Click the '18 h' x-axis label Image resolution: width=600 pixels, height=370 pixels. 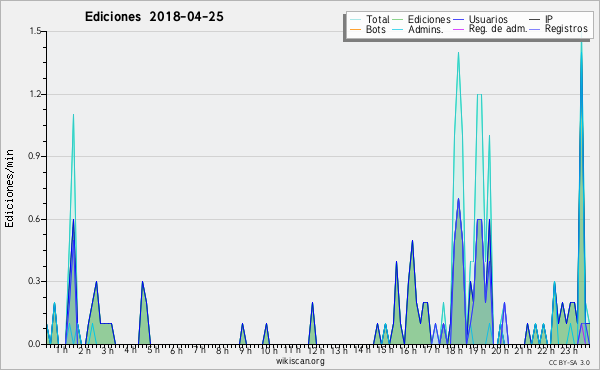click(454, 350)
